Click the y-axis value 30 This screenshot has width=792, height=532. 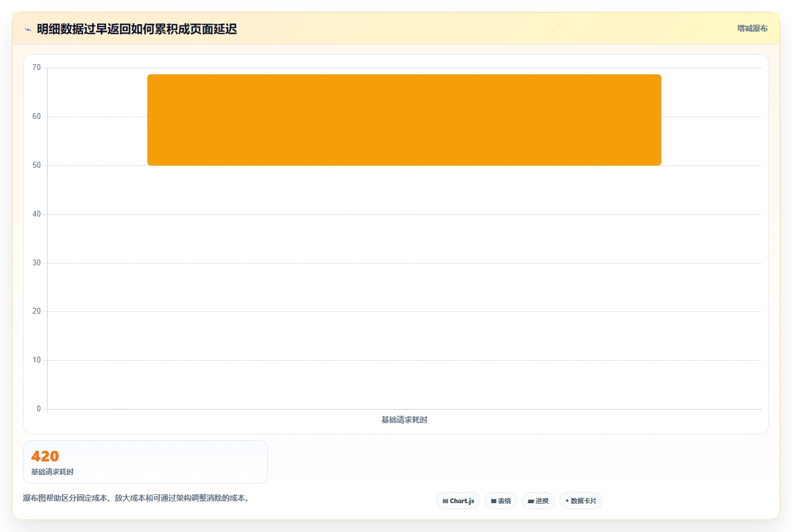(37, 263)
